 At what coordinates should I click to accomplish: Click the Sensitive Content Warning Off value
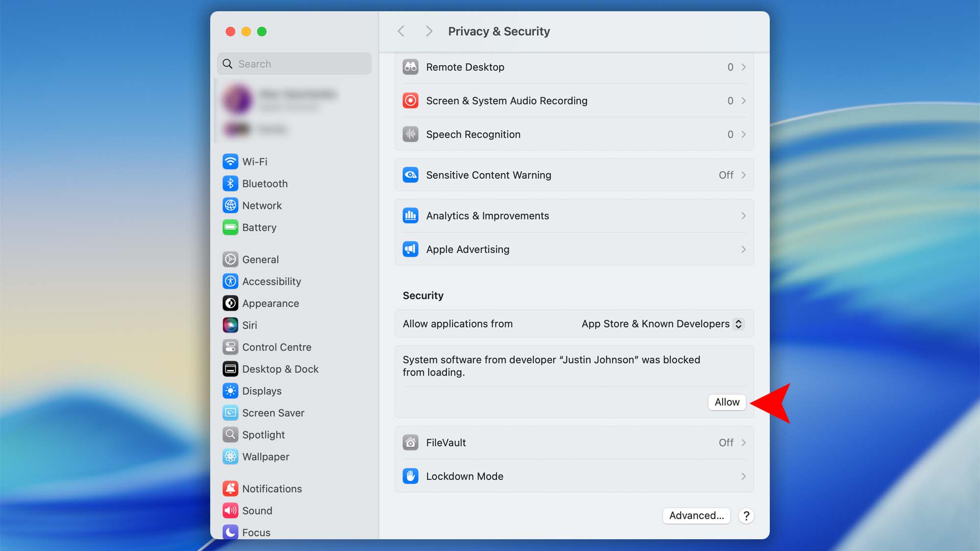coord(726,175)
